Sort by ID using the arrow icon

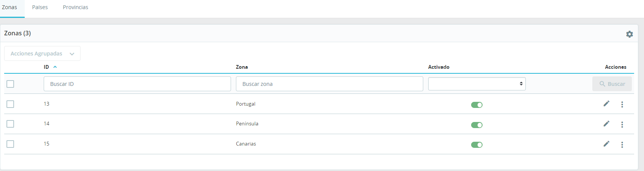coord(55,67)
